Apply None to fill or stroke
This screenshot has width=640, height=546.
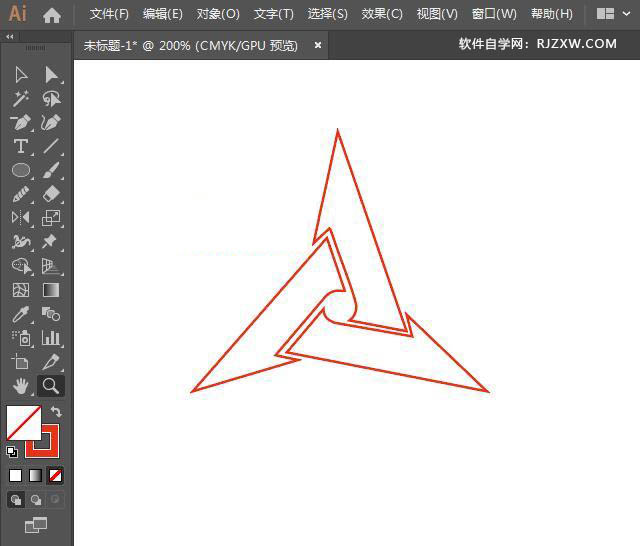56,475
